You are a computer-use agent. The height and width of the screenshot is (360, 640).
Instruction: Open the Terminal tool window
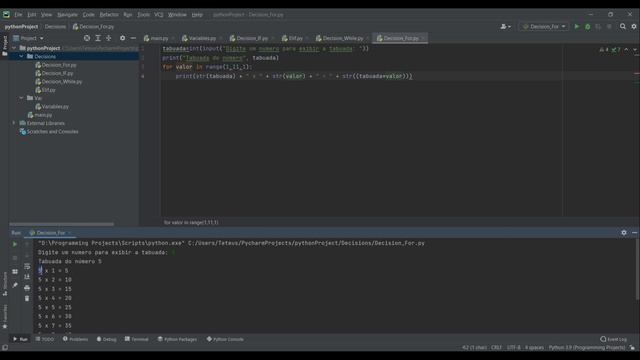click(x=137, y=339)
